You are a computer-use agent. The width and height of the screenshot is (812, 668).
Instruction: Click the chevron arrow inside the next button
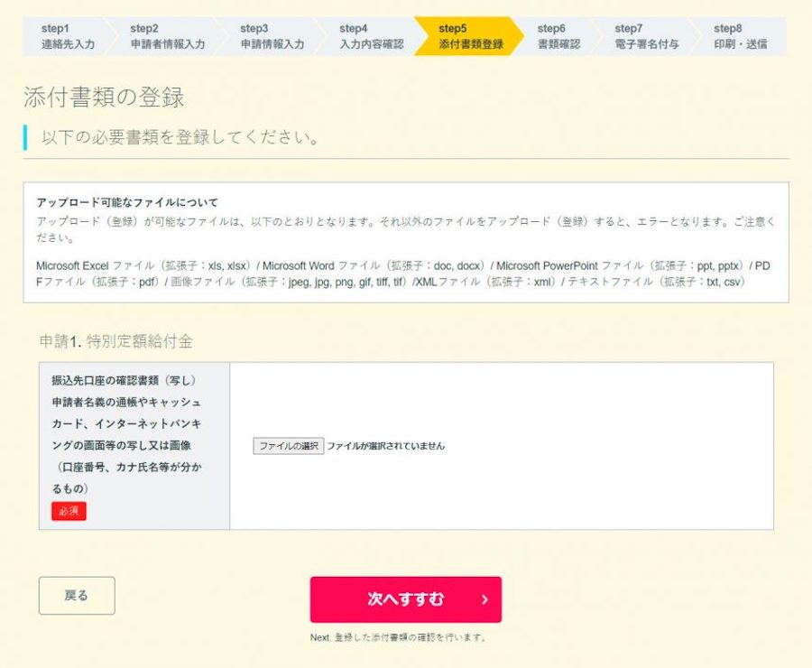pos(484,599)
